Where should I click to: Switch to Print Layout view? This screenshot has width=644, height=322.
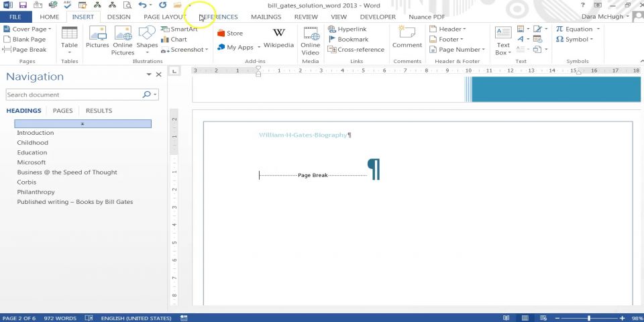[x=525, y=318]
